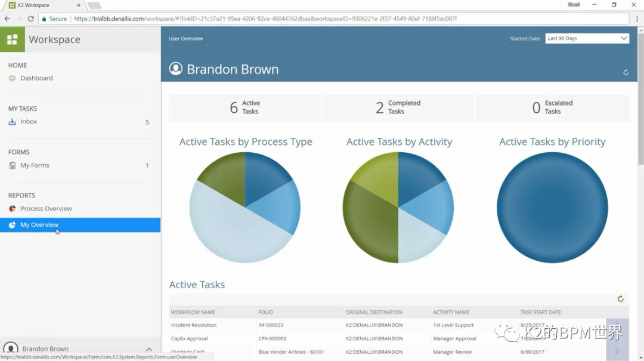Click the Dashboard icon
644x361 pixels.
pos(13,79)
